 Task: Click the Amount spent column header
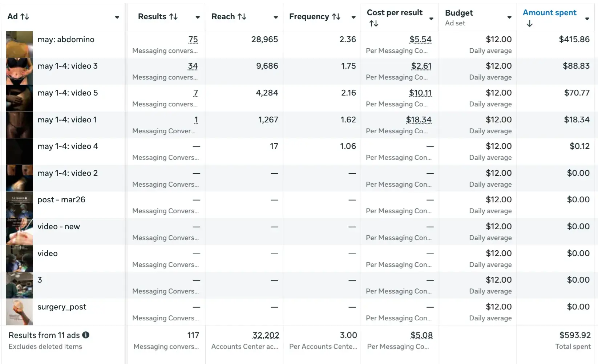click(x=549, y=13)
